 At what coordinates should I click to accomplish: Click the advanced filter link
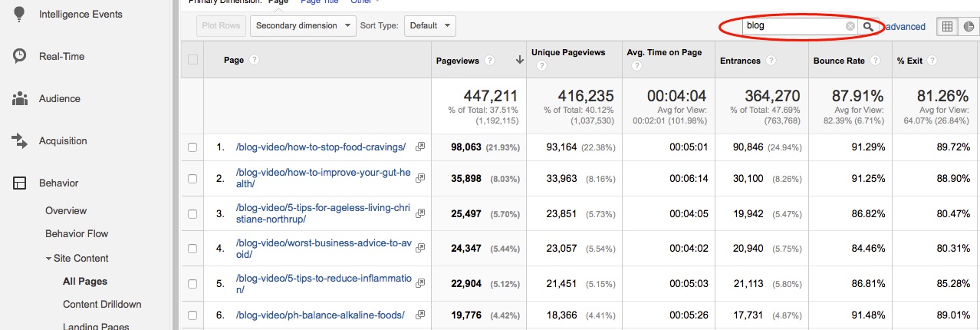(x=906, y=26)
